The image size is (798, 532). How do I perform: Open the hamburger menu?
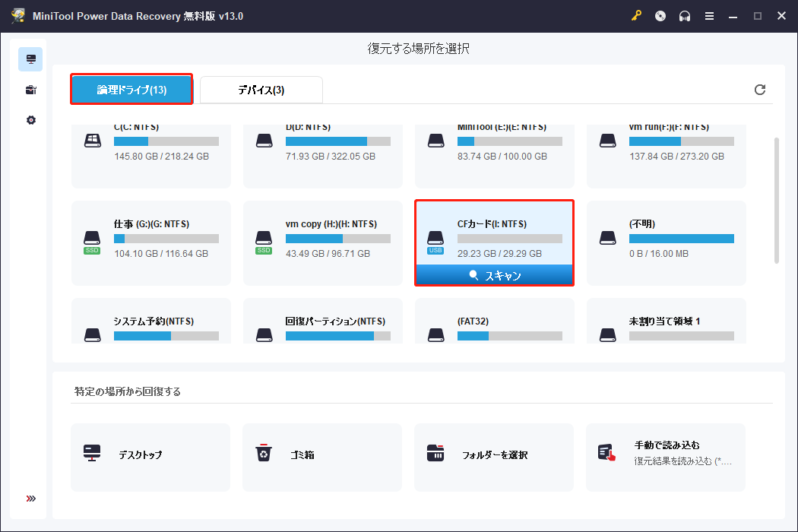[709, 16]
